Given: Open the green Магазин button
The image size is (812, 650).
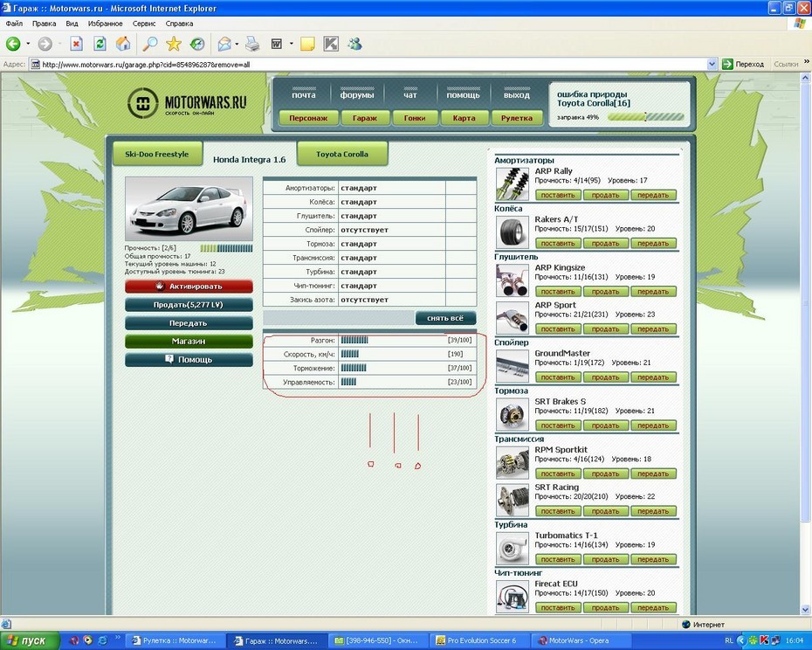Looking at the screenshot, I should coord(189,341).
